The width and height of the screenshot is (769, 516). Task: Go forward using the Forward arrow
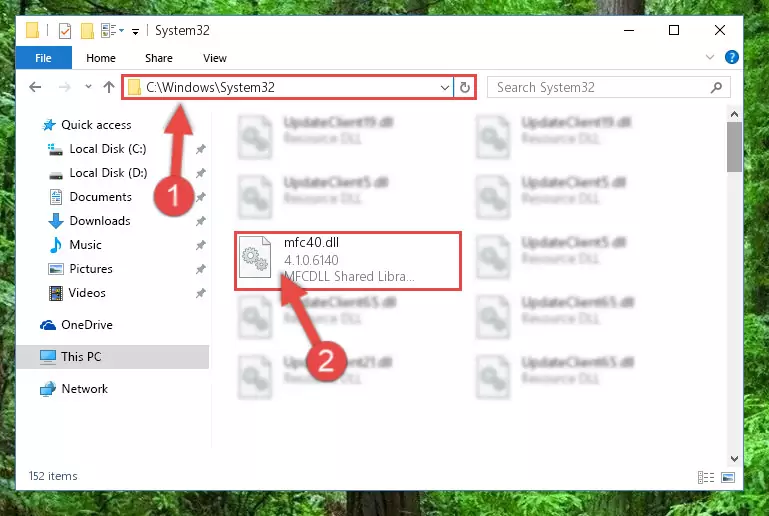point(64,87)
